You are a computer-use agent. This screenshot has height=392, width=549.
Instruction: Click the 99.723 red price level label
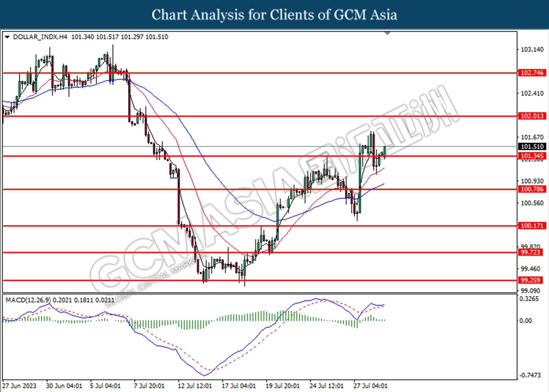click(x=530, y=252)
